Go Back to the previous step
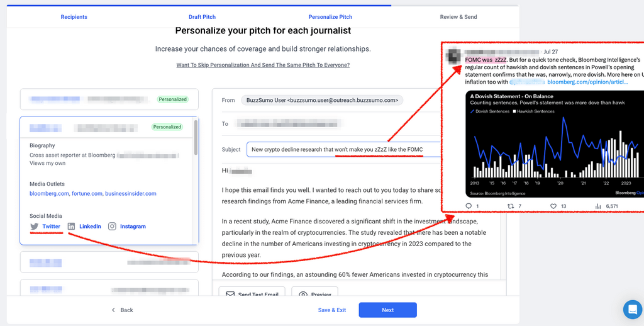Viewport: 644px width, 326px height. pos(122,310)
